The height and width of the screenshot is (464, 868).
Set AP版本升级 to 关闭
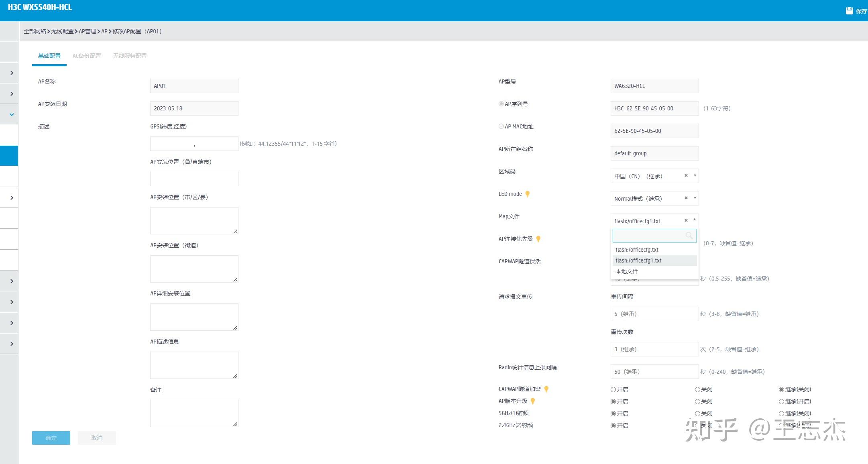pos(697,401)
